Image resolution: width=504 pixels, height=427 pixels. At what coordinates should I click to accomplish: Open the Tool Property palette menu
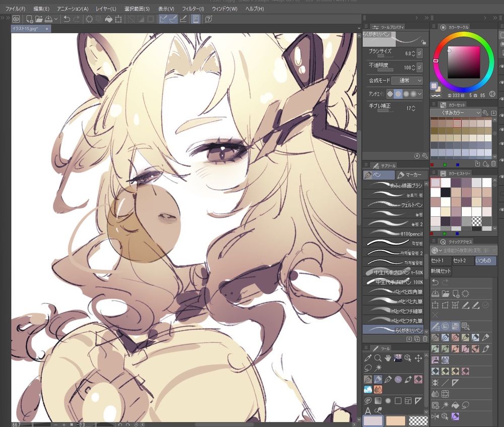tap(366, 27)
